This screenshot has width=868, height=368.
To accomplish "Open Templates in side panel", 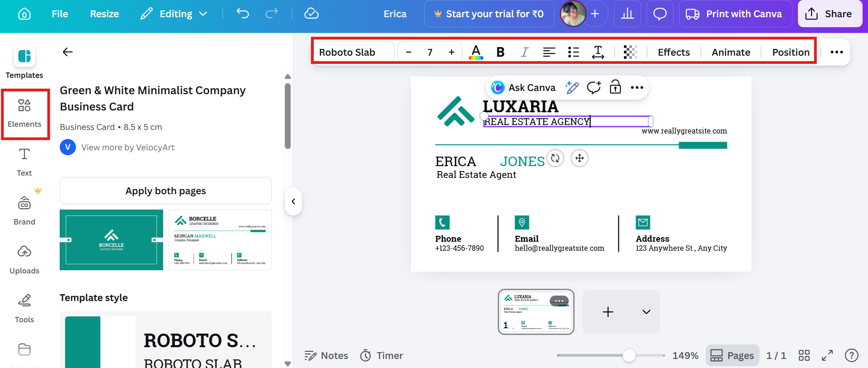I will 24,62.
